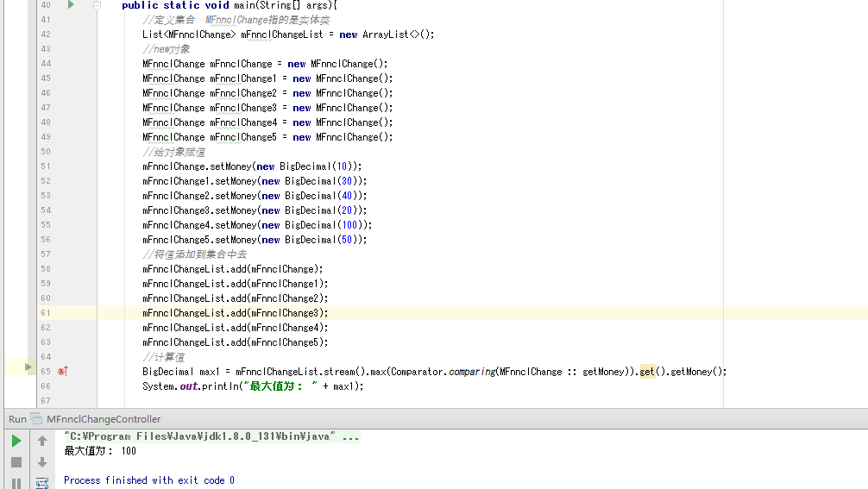Screen dimensions: 868x489
Task: Click the pause output button in the Run panel
Action: (16, 484)
